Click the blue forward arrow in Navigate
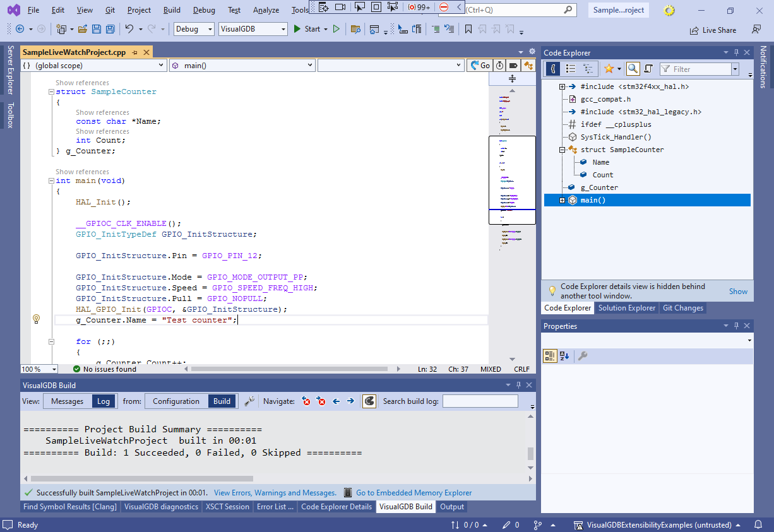 pos(350,401)
